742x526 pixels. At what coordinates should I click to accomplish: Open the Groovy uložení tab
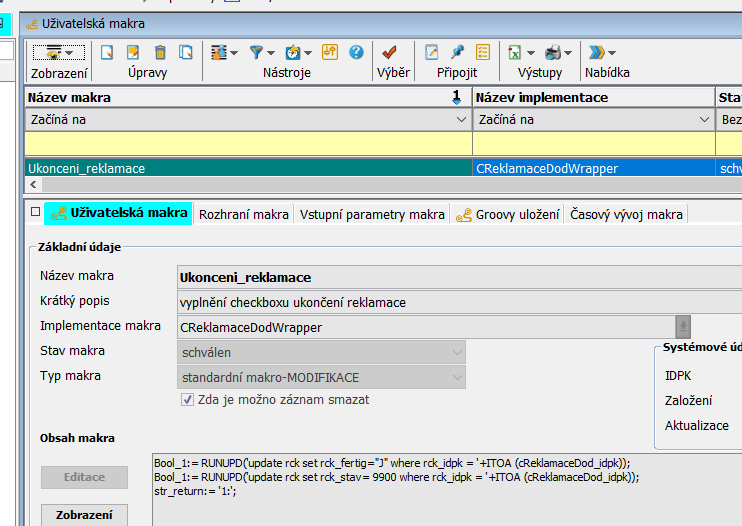pyautogui.click(x=509, y=214)
